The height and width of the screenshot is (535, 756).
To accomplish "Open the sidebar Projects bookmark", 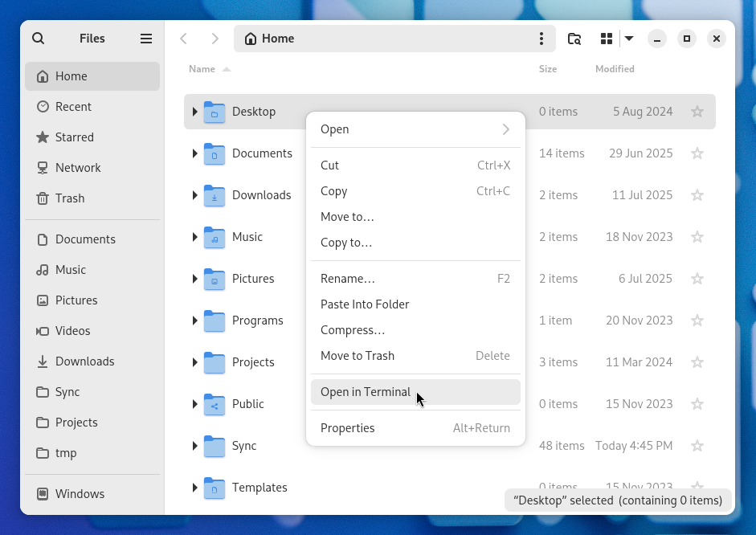I will [x=92, y=423].
